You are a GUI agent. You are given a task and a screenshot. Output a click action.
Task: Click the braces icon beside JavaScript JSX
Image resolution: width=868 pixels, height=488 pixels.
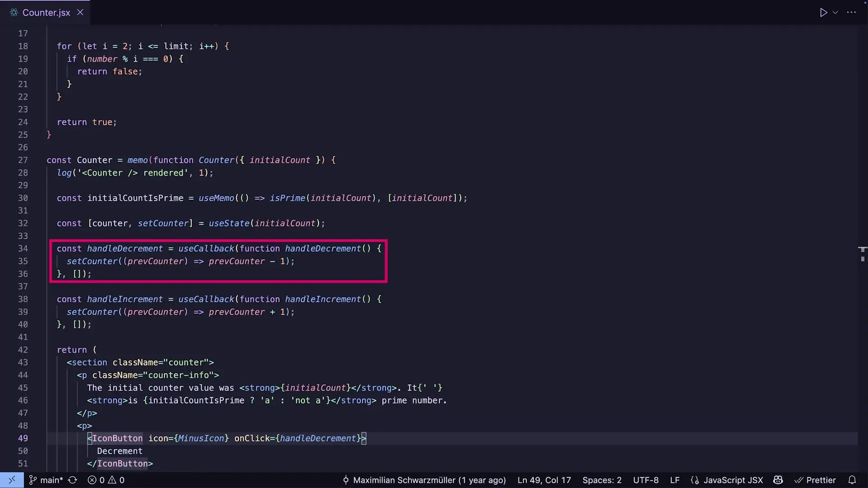tap(695, 480)
